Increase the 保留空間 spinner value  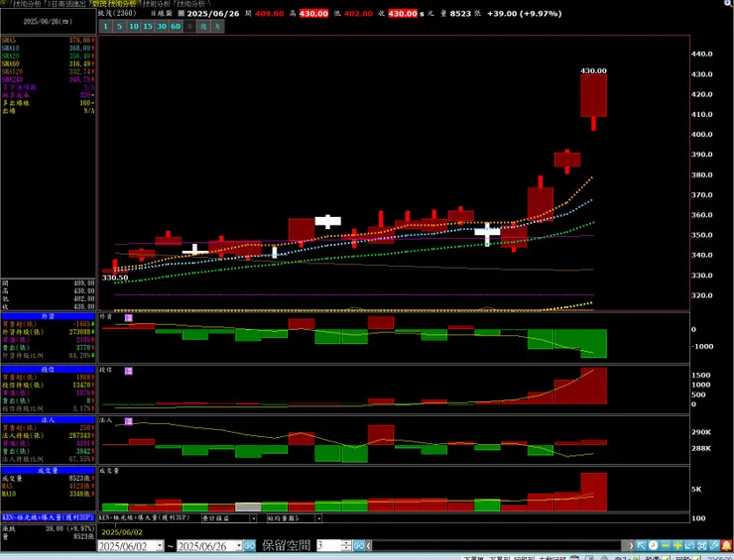coord(346,543)
